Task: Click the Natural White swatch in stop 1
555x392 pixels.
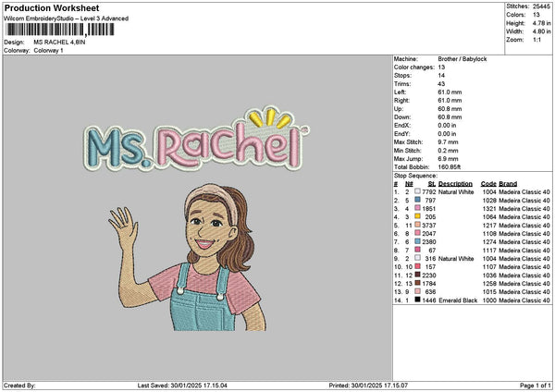Action: (x=420, y=192)
